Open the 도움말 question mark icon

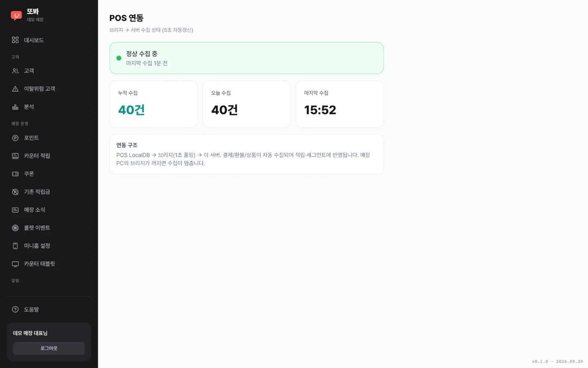(x=15, y=309)
